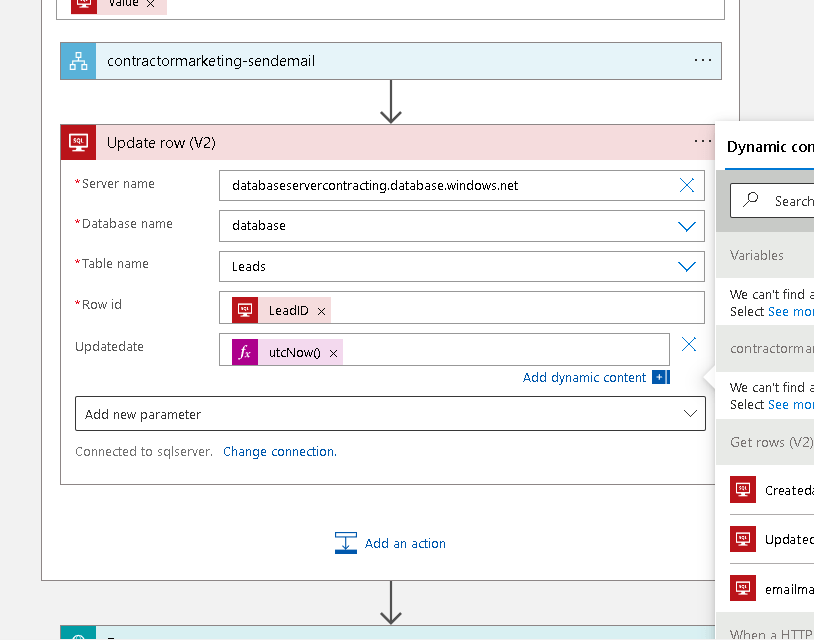
Task: Select the Updatedate dynamic content item
Action: pyautogui.click(x=771, y=539)
